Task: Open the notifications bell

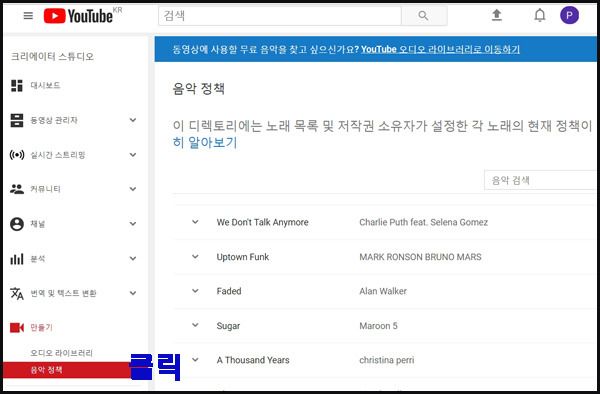Action: 540,15
